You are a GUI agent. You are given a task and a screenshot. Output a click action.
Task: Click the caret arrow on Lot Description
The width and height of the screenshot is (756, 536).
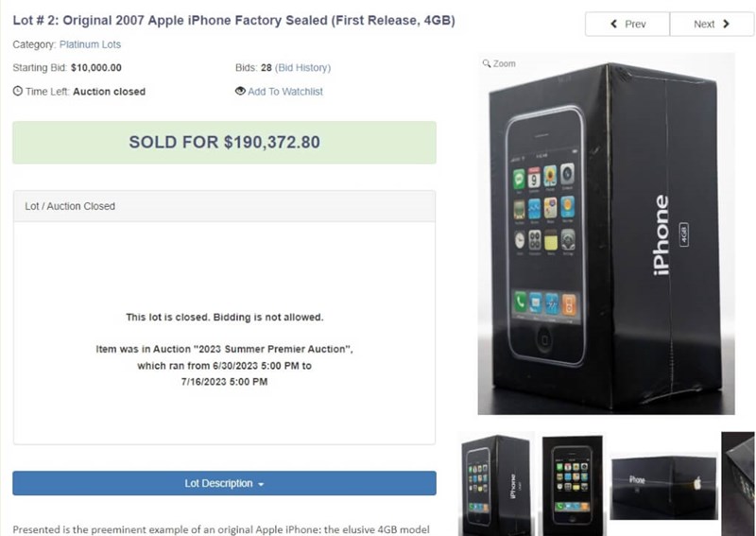[x=261, y=484]
